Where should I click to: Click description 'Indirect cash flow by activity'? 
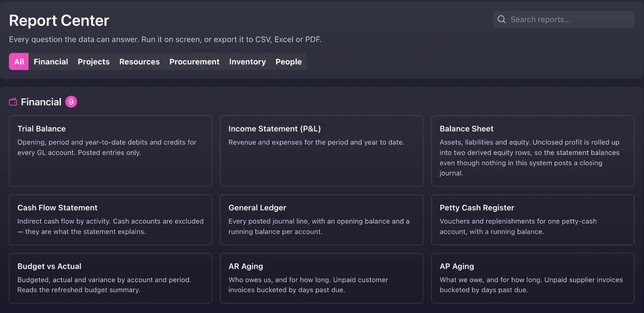tap(64, 221)
